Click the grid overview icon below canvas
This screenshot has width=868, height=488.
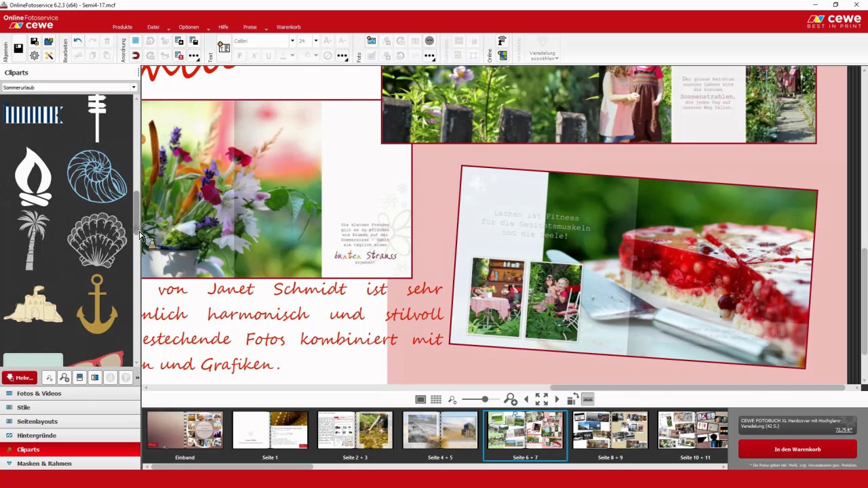(x=436, y=399)
